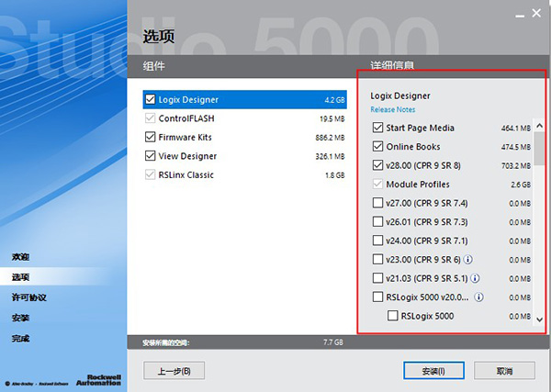Select the 安装 step in sidebar
Image resolution: width=551 pixels, height=392 pixels.
[20, 318]
